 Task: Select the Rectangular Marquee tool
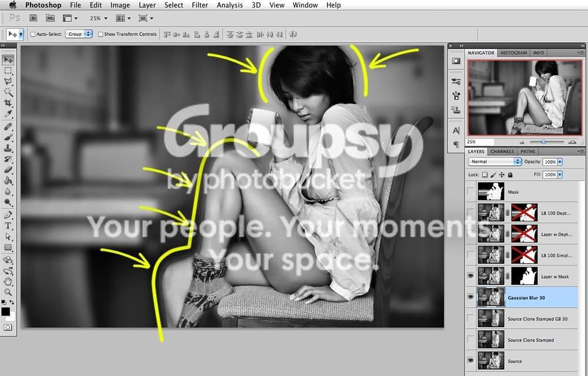[8, 70]
